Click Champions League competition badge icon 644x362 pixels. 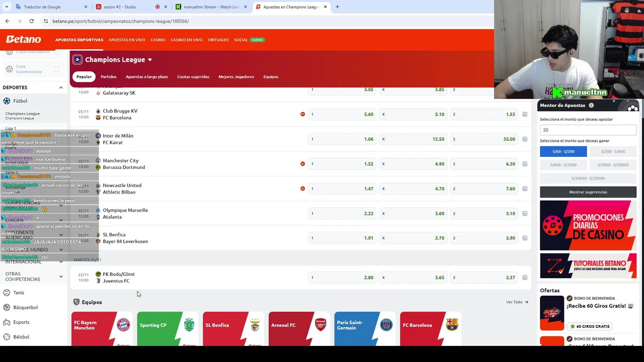point(77,60)
